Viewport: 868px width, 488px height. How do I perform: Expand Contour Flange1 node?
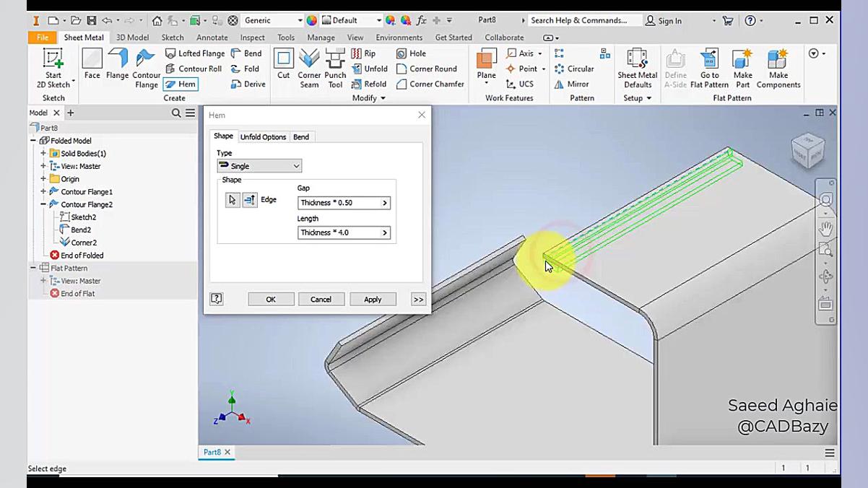tap(43, 192)
